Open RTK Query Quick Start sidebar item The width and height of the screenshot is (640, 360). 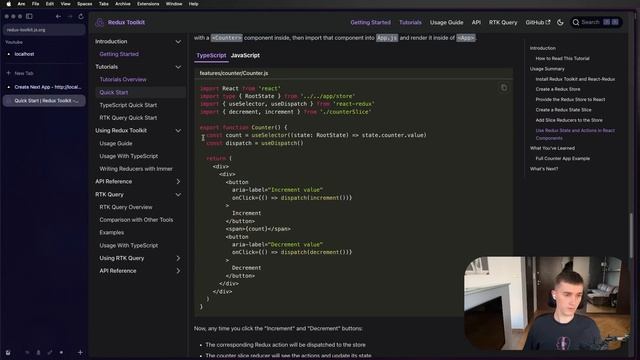click(x=128, y=118)
